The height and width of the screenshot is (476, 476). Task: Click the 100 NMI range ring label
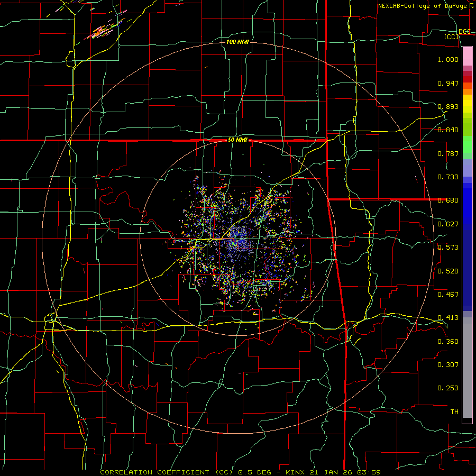[x=237, y=42]
